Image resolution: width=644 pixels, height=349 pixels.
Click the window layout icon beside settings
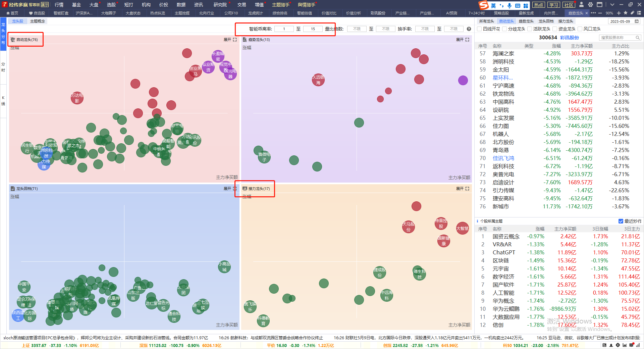(599, 5)
